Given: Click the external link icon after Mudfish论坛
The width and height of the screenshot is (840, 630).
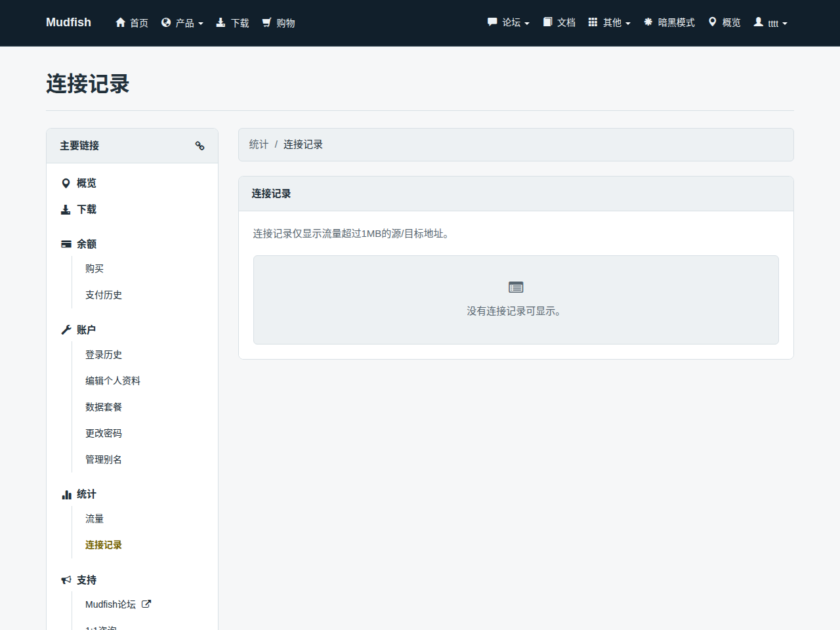Looking at the screenshot, I should 146,604.
